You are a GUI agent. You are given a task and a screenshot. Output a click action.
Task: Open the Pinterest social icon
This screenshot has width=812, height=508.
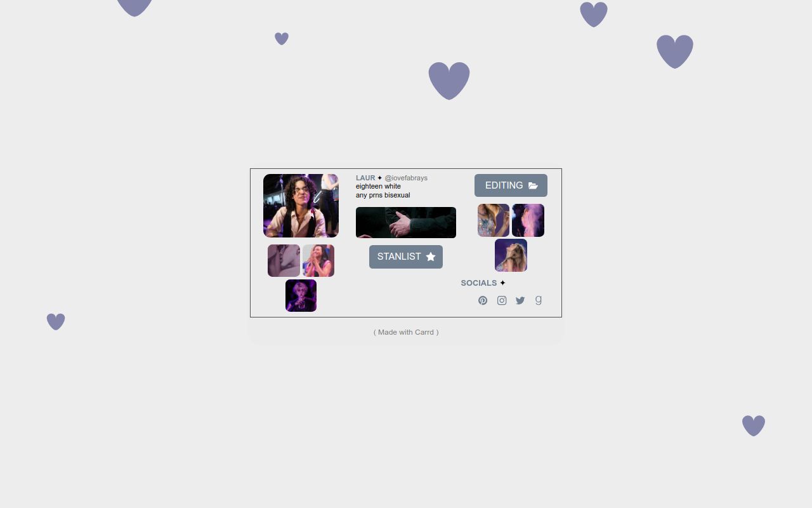pos(483,300)
